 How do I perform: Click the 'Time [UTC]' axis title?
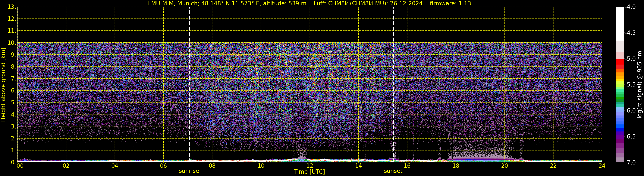pyautogui.click(x=310, y=172)
